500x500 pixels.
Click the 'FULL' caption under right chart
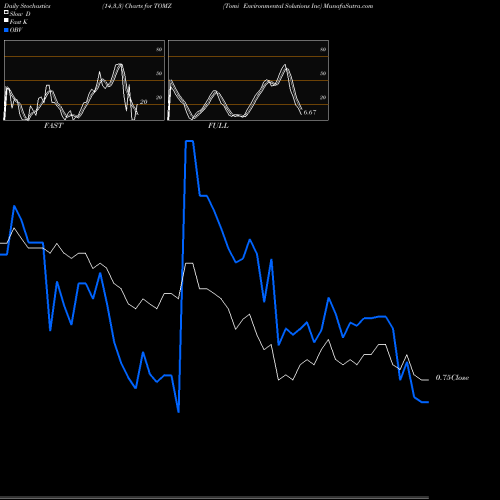[218, 126]
